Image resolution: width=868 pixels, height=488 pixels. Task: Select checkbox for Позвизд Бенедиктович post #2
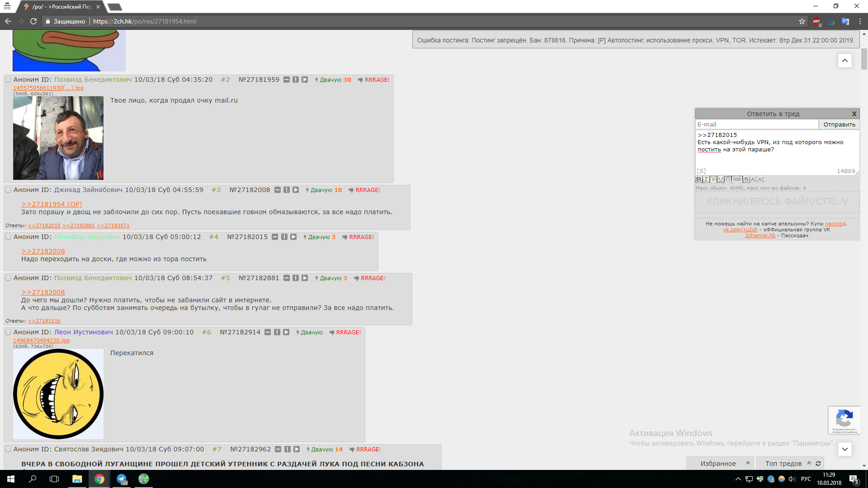coord(8,80)
